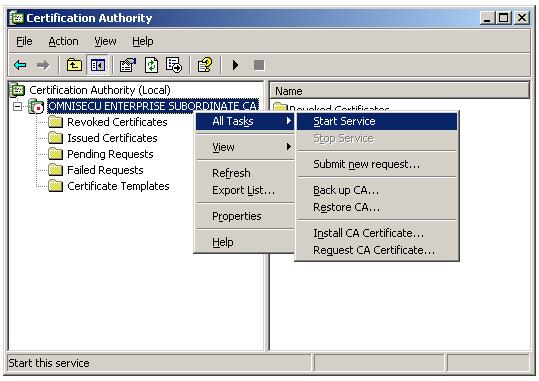Select Submit new request... menu entry
The image size is (539, 381).
377,164
